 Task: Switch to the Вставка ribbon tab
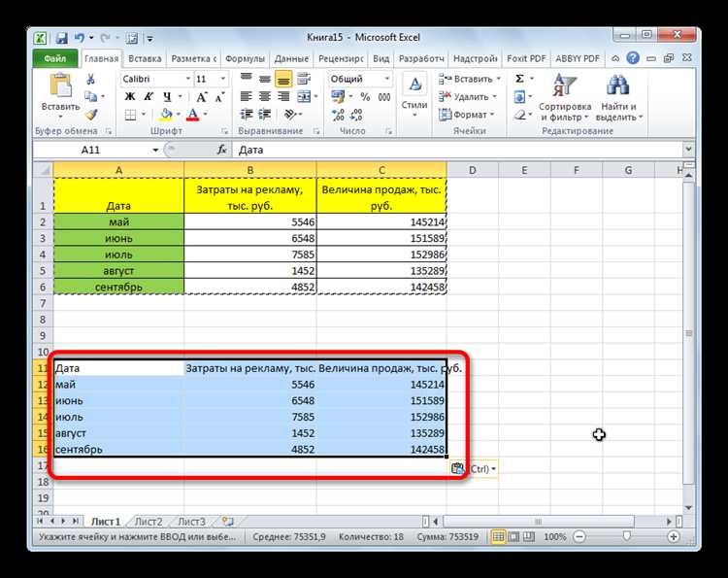click(145, 59)
